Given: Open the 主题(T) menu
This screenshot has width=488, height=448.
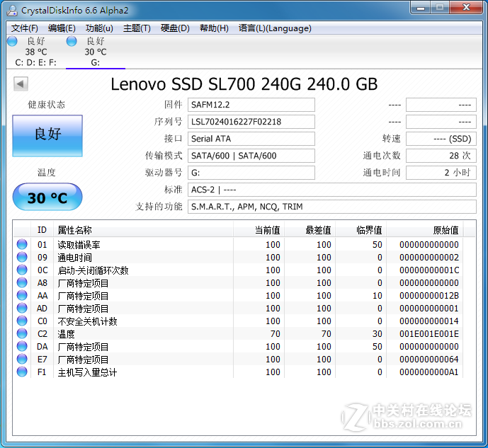Looking at the screenshot, I should (x=137, y=28).
